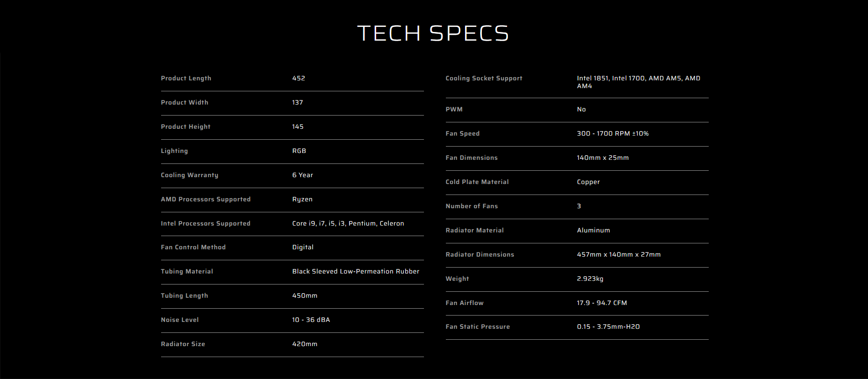Click the Tubing Length label
The width and height of the screenshot is (868, 379).
click(184, 296)
